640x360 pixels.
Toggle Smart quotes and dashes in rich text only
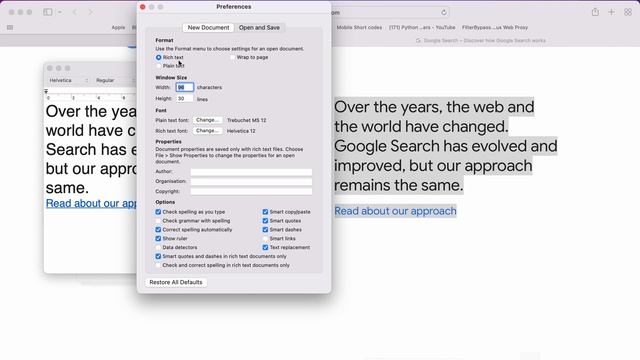(158, 256)
